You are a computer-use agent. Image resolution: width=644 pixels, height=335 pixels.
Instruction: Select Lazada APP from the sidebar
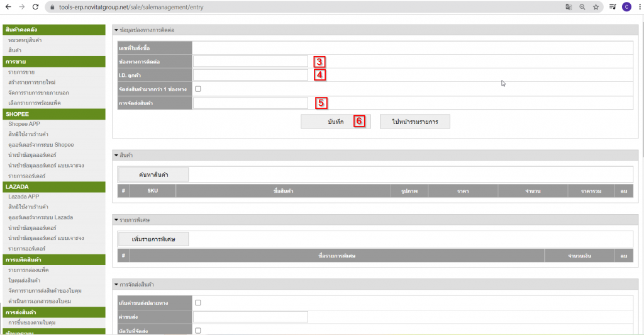click(x=24, y=196)
